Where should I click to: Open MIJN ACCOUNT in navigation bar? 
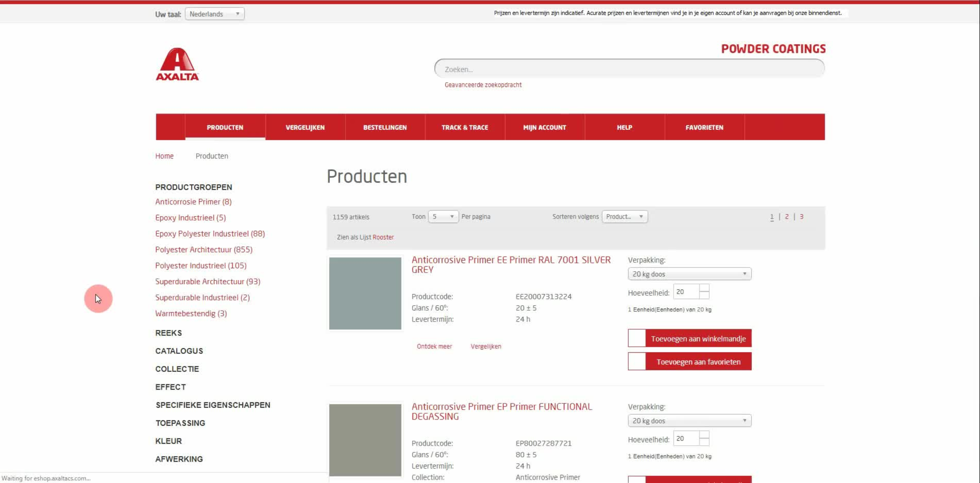(x=545, y=127)
